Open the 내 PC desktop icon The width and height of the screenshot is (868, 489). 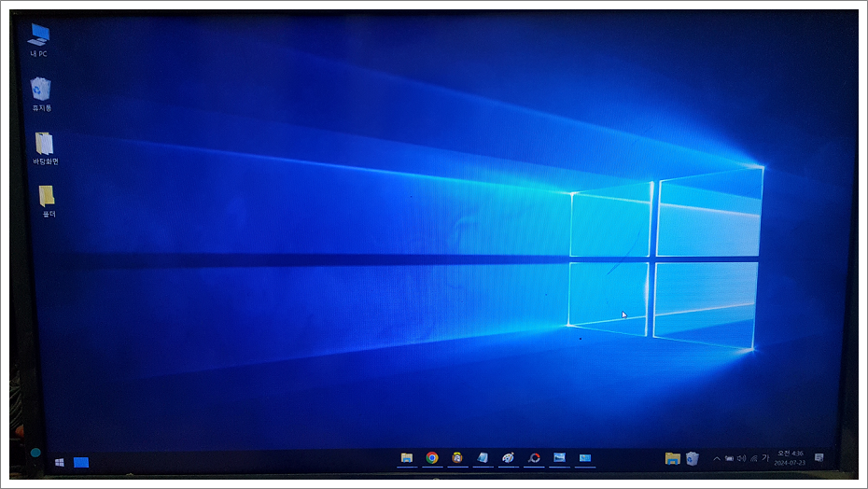(39, 40)
